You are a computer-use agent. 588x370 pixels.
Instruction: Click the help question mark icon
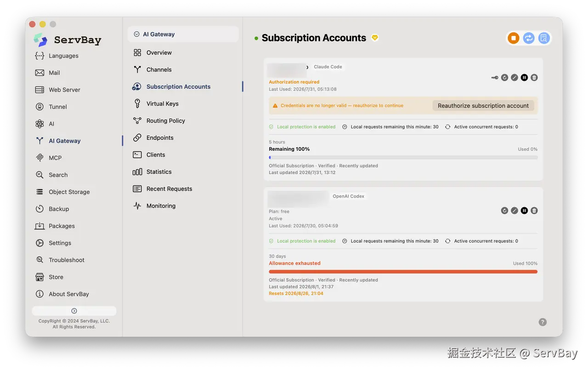(543, 322)
